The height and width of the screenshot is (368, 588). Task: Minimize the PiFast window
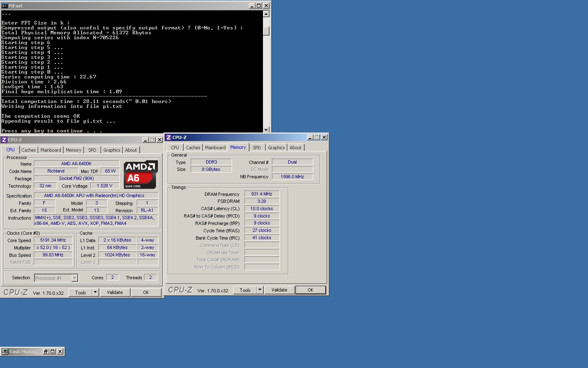click(252, 6)
